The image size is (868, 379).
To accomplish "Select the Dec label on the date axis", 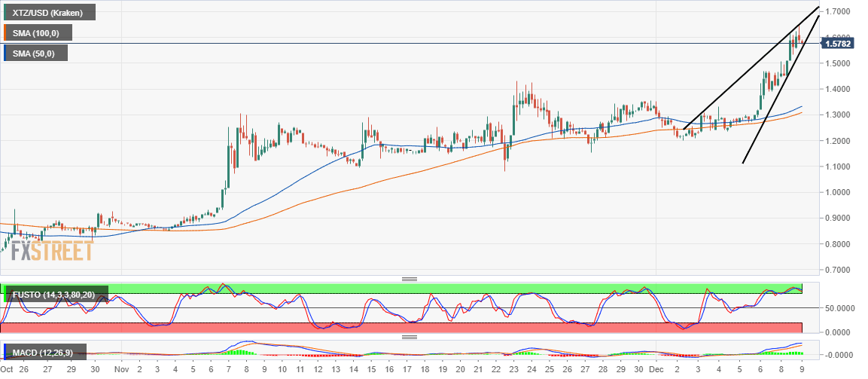I will pyautogui.click(x=655, y=368).
